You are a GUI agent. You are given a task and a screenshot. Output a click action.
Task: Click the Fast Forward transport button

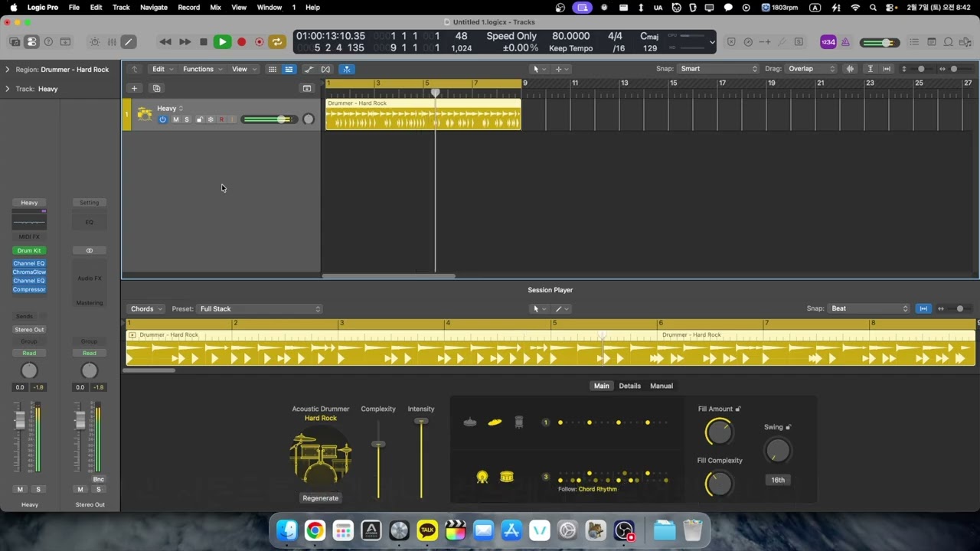point(185,42)
